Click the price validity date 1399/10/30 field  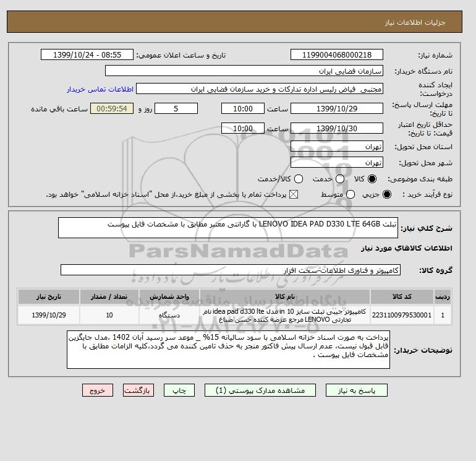337,128
